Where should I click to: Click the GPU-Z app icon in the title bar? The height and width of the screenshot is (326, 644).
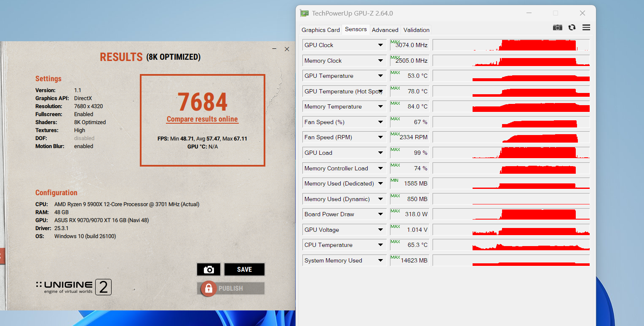click(x=304, y=13)
